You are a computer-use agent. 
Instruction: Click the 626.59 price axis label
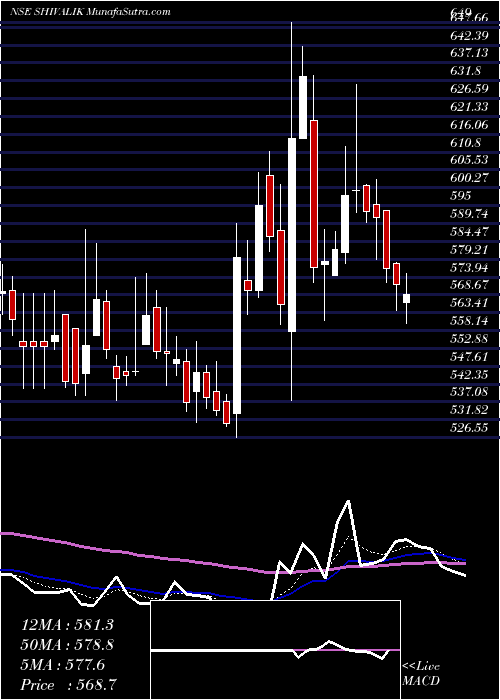tap(469, 89)
